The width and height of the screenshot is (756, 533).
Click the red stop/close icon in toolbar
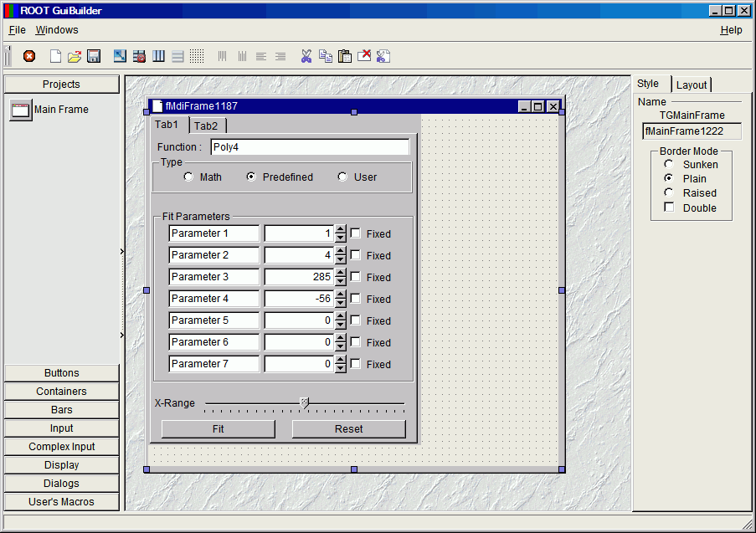(x=29, y=56)
